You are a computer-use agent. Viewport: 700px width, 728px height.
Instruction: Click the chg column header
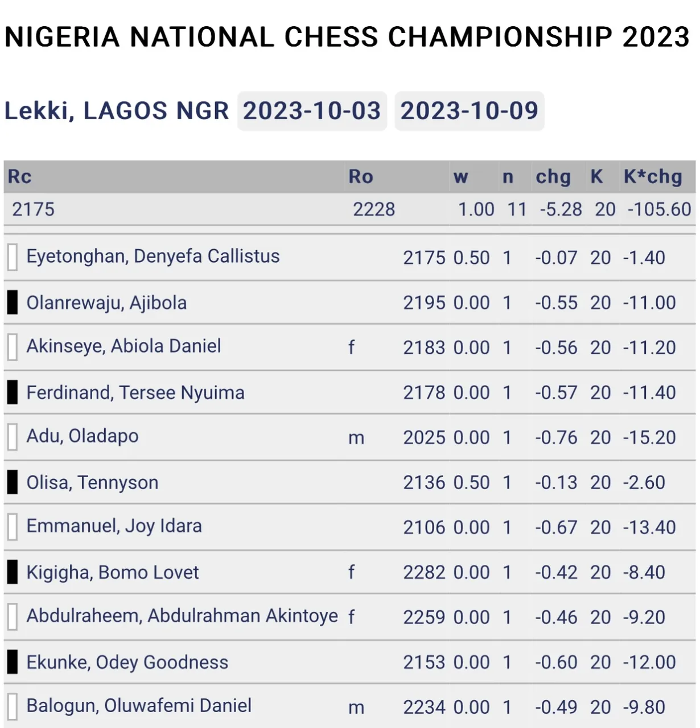tap(553, 177)
